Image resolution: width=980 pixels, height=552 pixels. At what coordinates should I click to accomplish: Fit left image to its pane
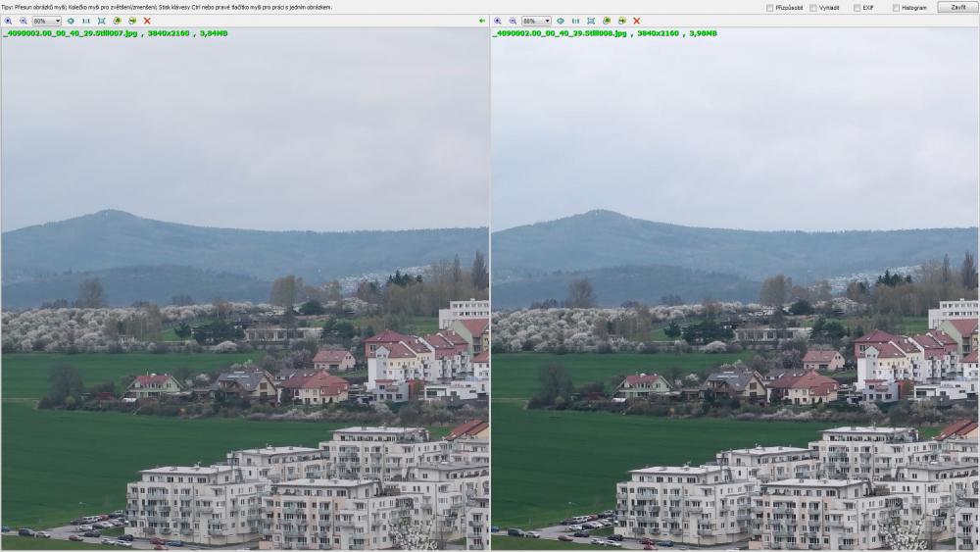101,21
